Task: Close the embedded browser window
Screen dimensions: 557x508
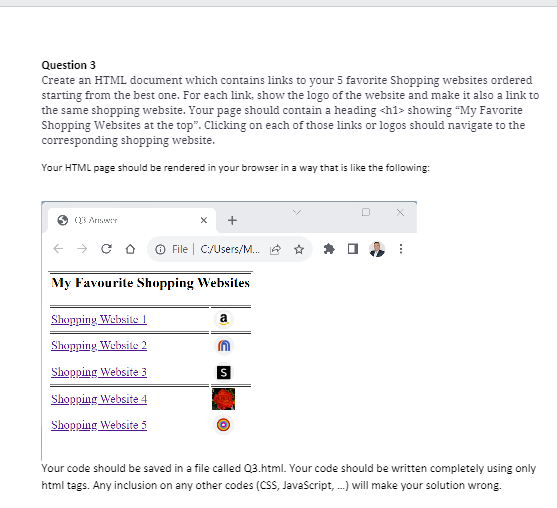Action: pos(400,212)
